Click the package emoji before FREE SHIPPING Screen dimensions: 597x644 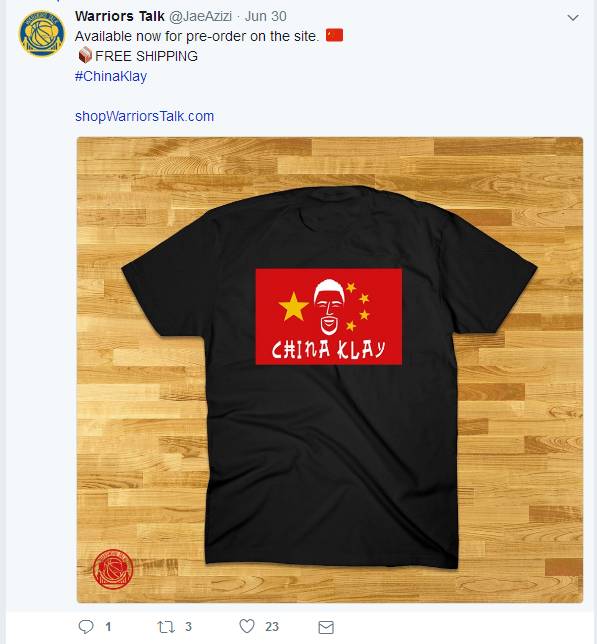[x=85, y=55]
